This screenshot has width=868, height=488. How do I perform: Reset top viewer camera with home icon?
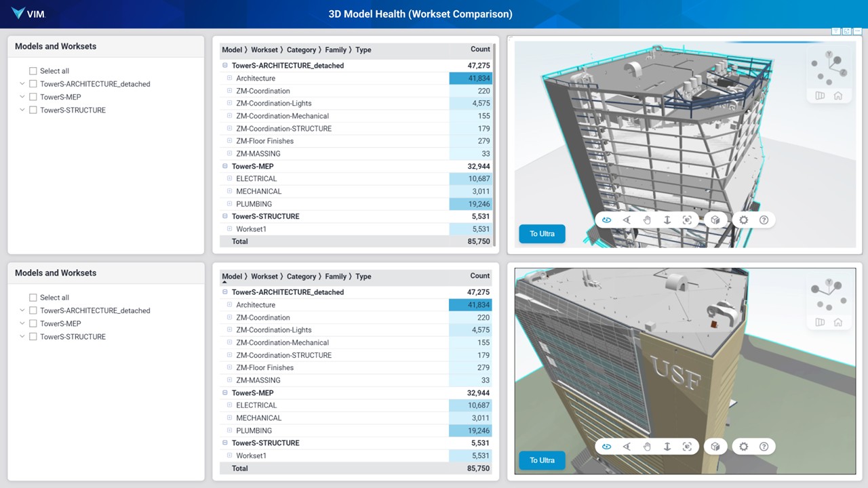pyautogui.click(x=838, y=96)
